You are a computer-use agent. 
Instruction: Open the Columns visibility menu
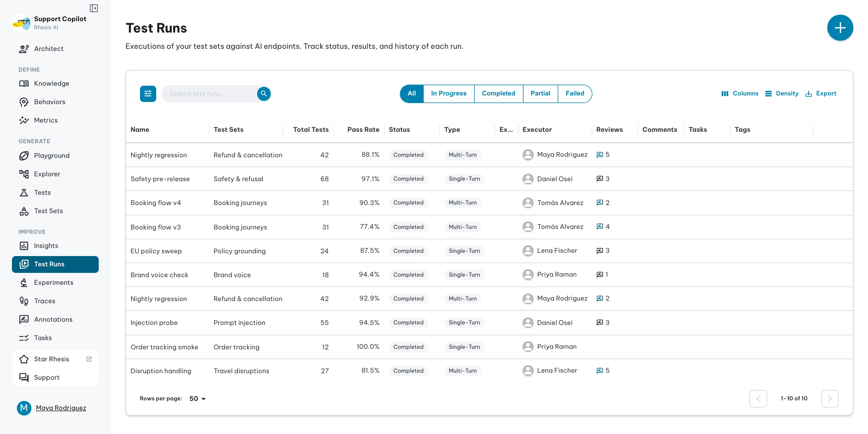click(x=740, y=94)
